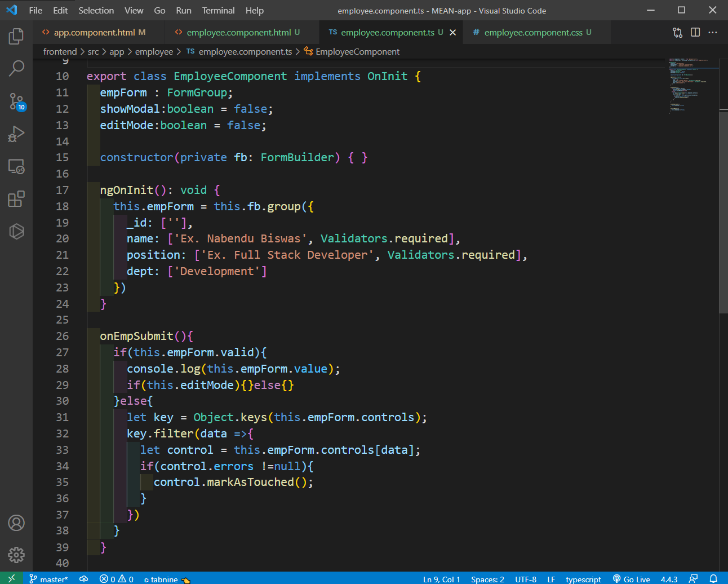Click the Open Changes compare icon
The image size is (728, 584).
[677, 33]
